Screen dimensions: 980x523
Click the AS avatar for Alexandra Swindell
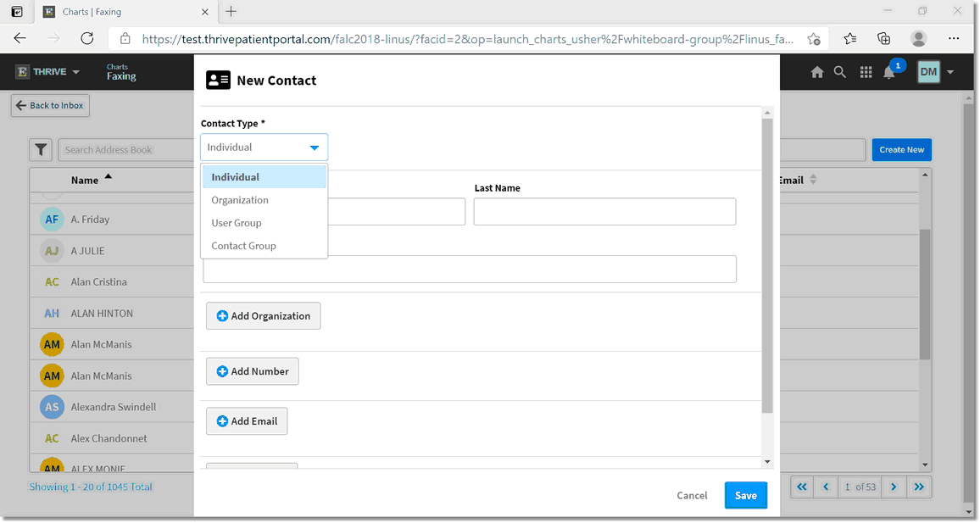click(x=52, y=407)
